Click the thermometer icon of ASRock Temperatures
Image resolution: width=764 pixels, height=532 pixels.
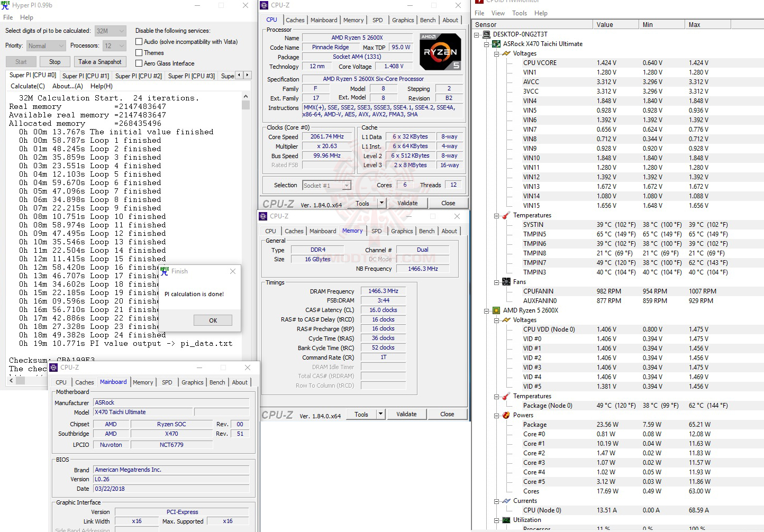point(506,215)
